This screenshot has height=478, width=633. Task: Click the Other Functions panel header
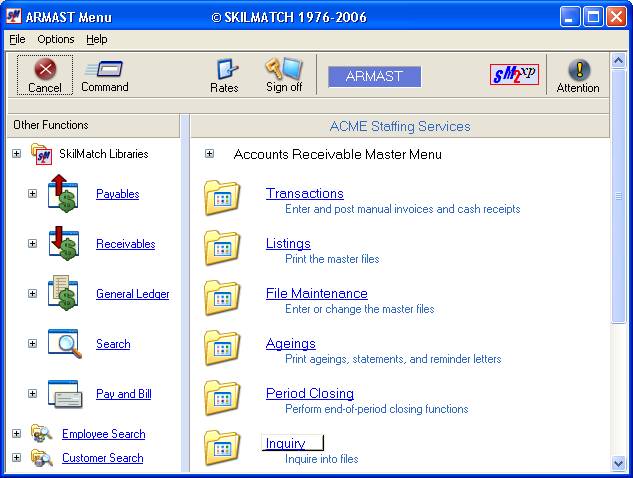tap(94, 125)
